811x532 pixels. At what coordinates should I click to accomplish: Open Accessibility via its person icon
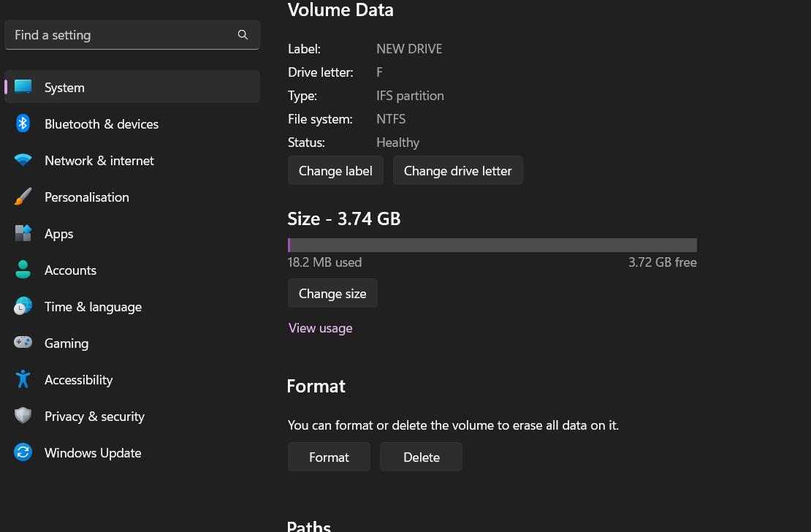pyautogui.click(x=23, y=379)
